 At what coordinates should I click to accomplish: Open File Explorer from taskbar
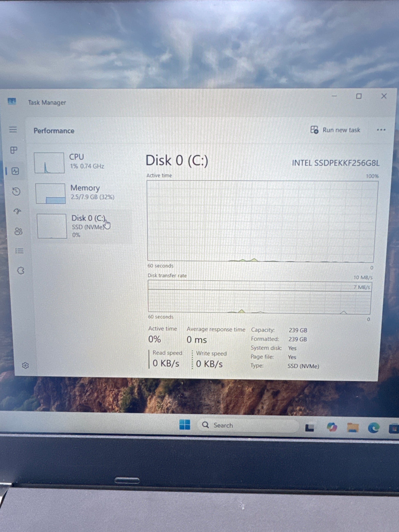pos(353,428)
